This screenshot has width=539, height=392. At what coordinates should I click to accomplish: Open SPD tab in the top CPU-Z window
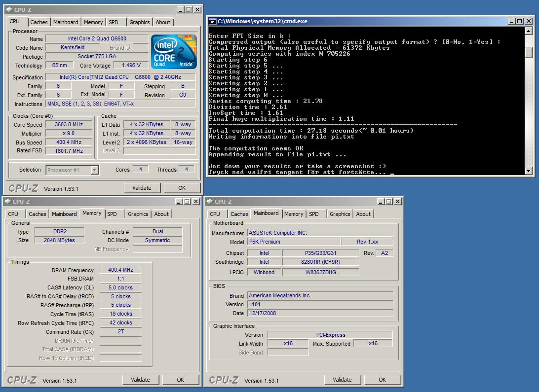point(114,22)
